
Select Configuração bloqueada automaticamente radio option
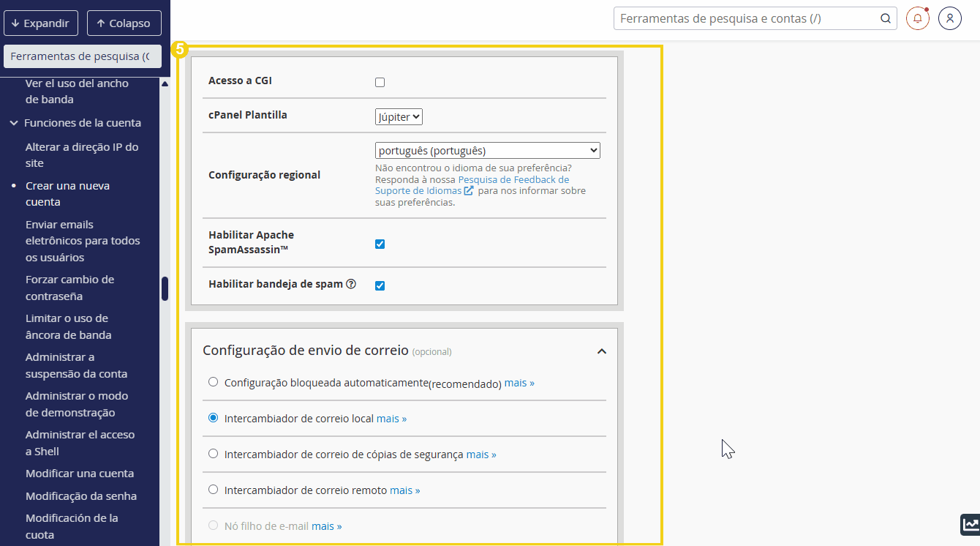213,382
